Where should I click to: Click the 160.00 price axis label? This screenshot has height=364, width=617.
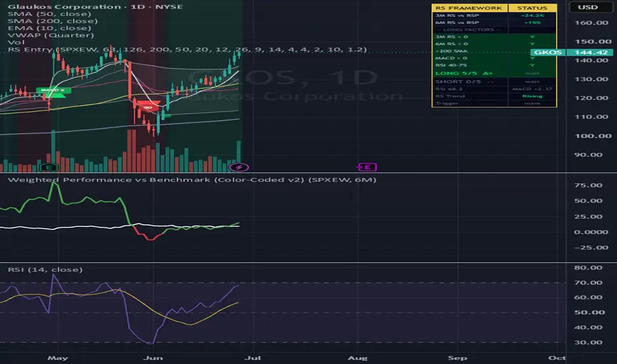point(591,23)
